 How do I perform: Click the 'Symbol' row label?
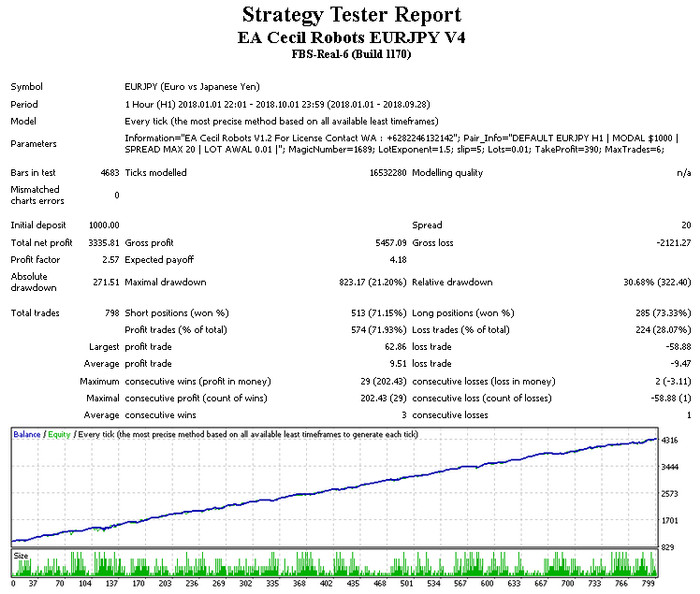[x=26, y=87]
